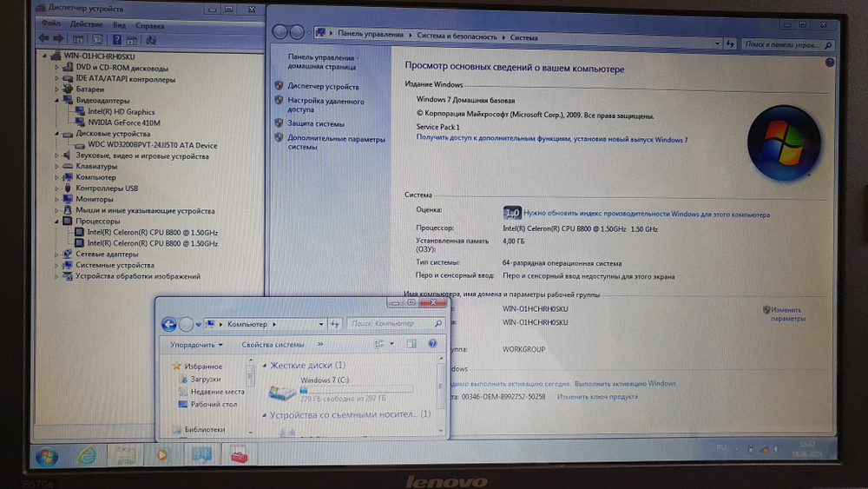868x489 pixels.
Task: Click Нужно обновить индекс производительности link
Action: pyautogui.click(x=647, y=214)
